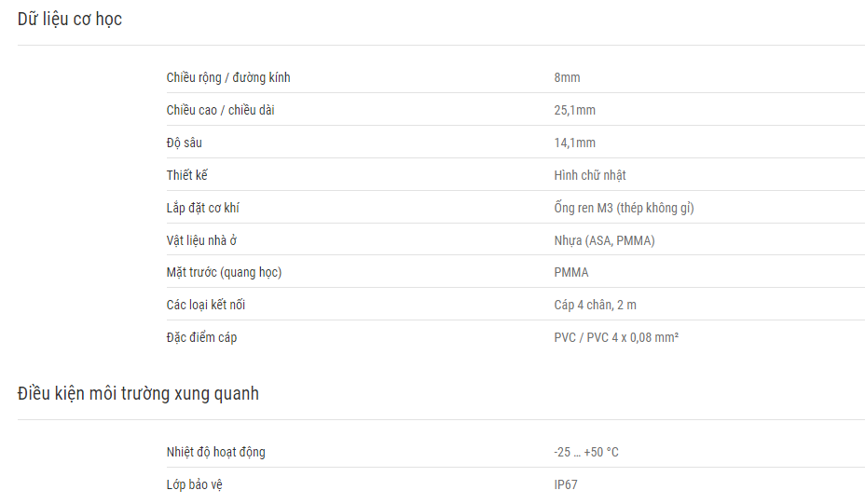The height and width of the screenshot is (504, 865).
Task: Select the 'IP67' protection class value
Action: tap(566, 484)
